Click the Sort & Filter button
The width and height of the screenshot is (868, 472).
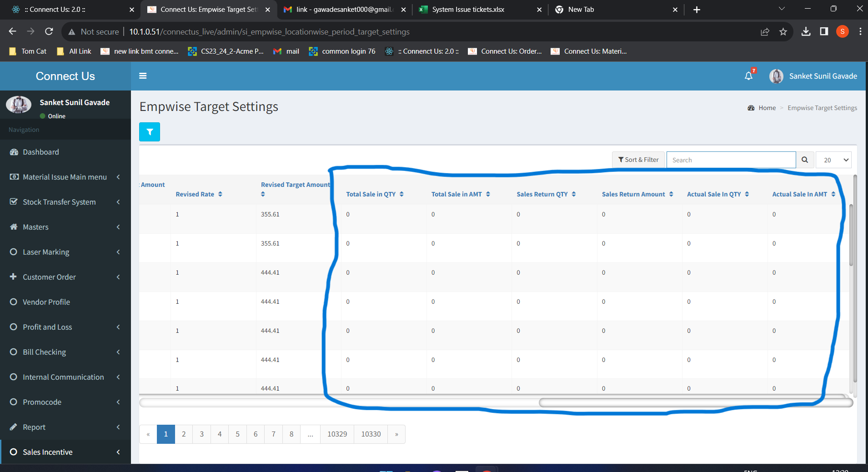pyautogui.click(x=638, y=160)
